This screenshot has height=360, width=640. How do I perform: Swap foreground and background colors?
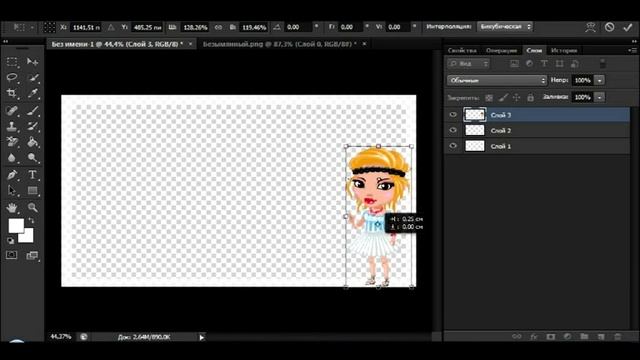[x=31, y=220]
